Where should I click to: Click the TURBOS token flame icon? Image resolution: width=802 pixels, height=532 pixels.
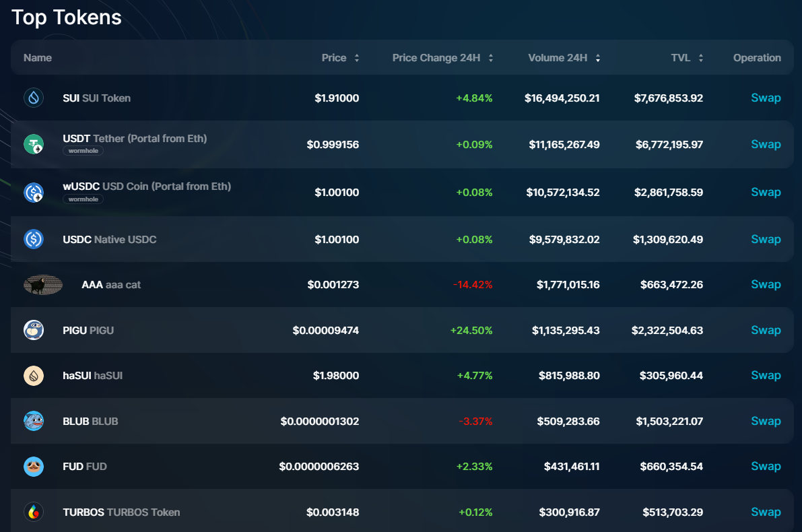(34, 512)
